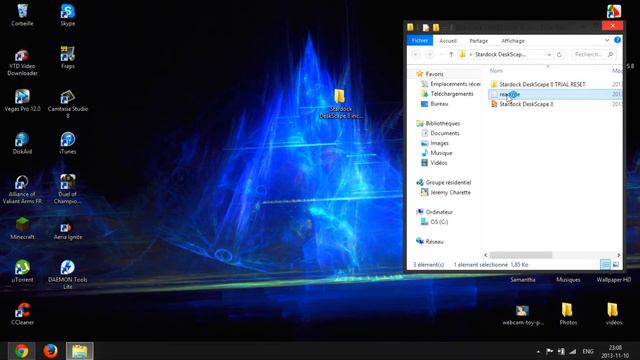Open the taskbar clock showing 23:08

tap(615, 351)
